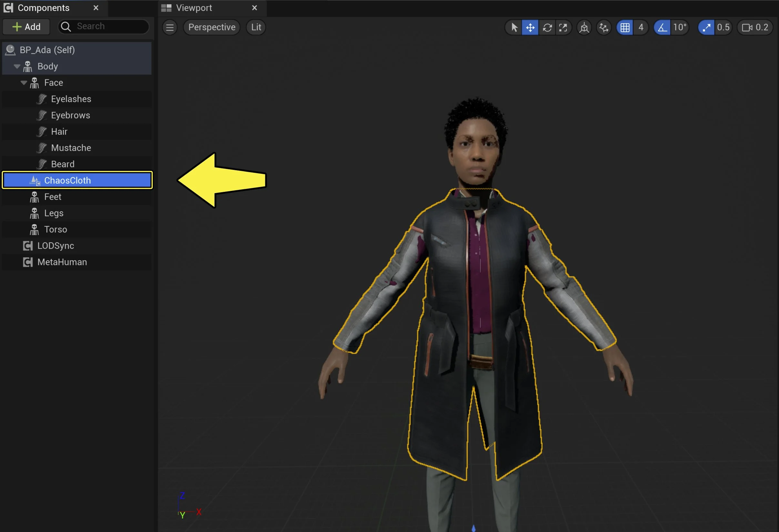Toggle rotation angle snapping
The height and width of the screenshot is (532, 779).
click(662, 27)
